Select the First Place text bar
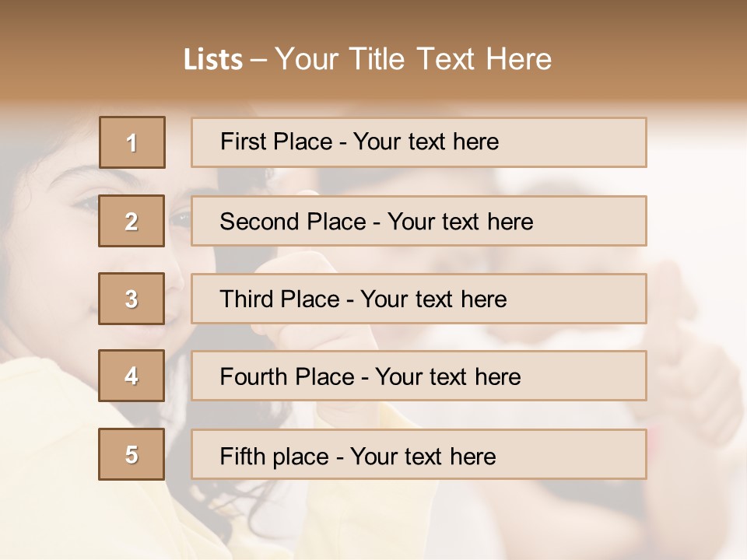Viewport: 747px width, 560px height. click(x=419, y=142)
